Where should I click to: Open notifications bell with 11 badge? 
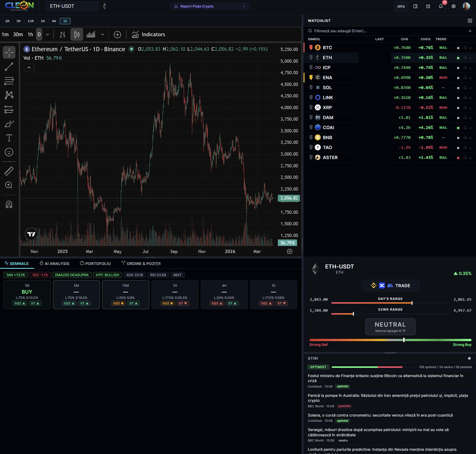pyautogui.click(x=441, y=6)
